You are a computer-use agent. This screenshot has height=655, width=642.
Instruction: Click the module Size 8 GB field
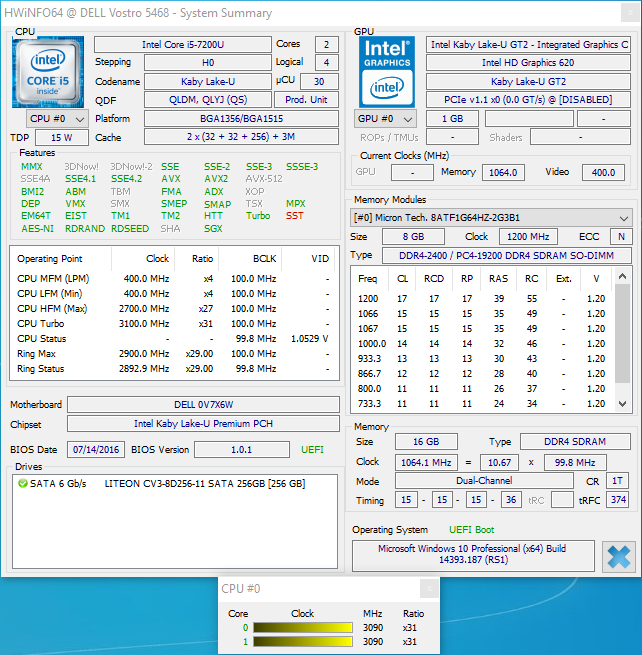(414, 237)
